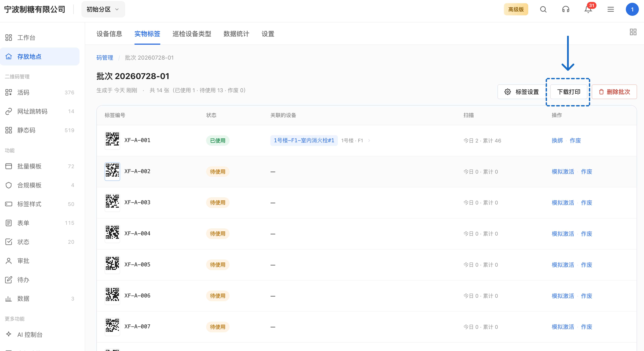Click 模拟激活 for XF-A-006
Viewport: 644px width, 351px height.
pyautogui.click(x=563, y=296)
